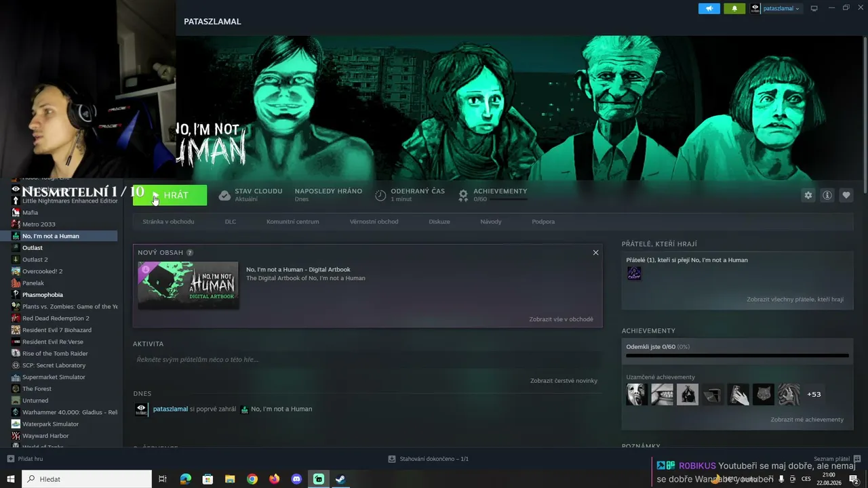Open Microsoft Store from taskbar
Image resolution: width=868 pixels, height=488 pixels.
click(x=208, y=479)
